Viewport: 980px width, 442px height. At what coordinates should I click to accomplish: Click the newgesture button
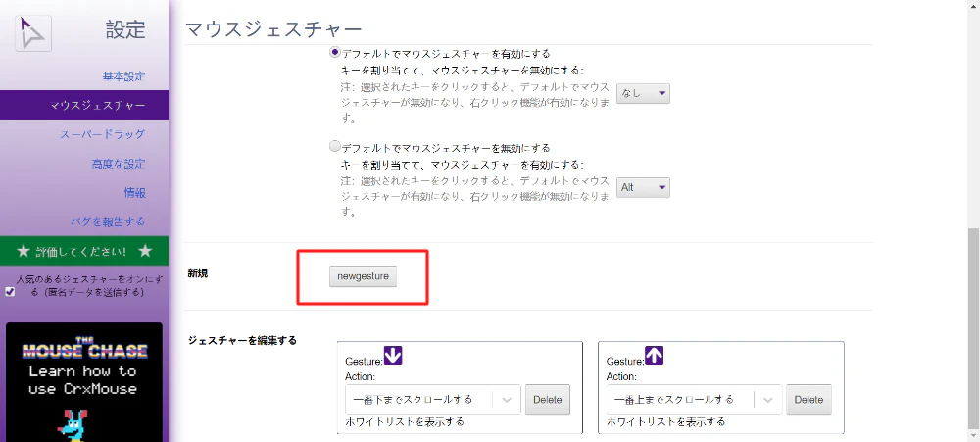coord(364,276)
